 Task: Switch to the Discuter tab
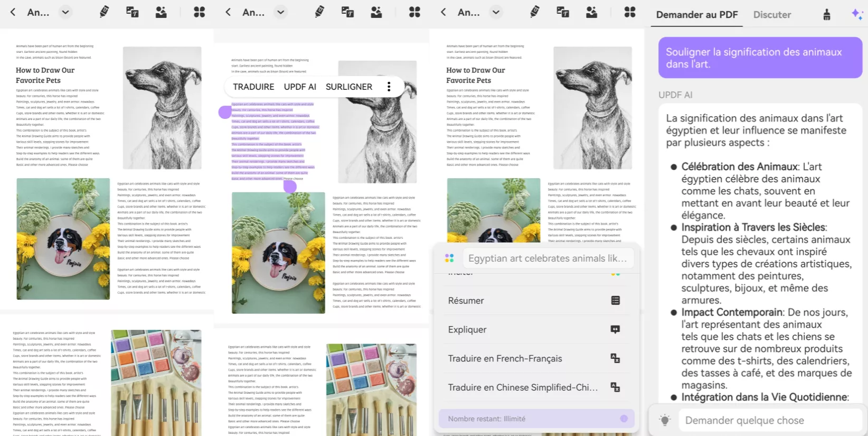772,15
